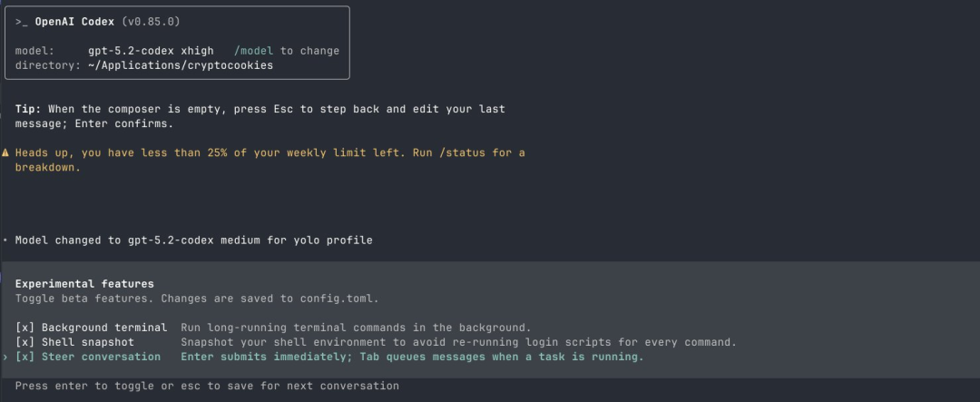Click the 'Press enter to toggle' hint line
This screenshot has width=980, height=402.
[x=207, y=386]
